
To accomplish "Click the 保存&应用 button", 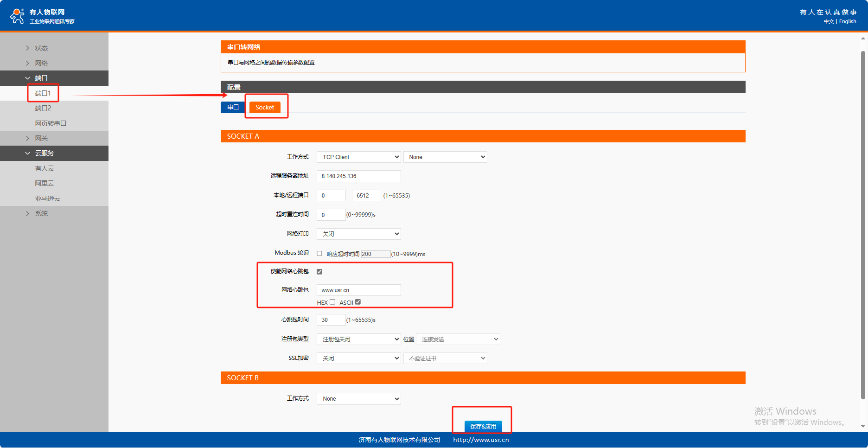I will point(483,426).
